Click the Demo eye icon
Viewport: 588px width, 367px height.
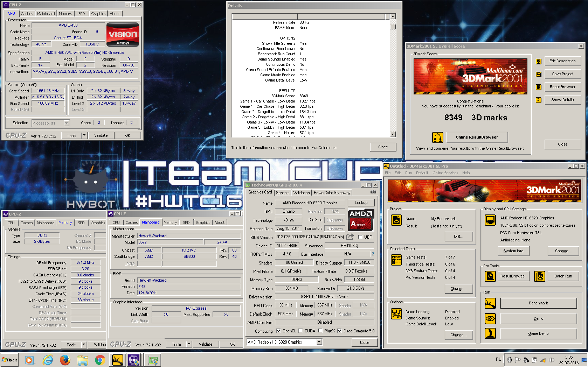(x=490, y=319)
